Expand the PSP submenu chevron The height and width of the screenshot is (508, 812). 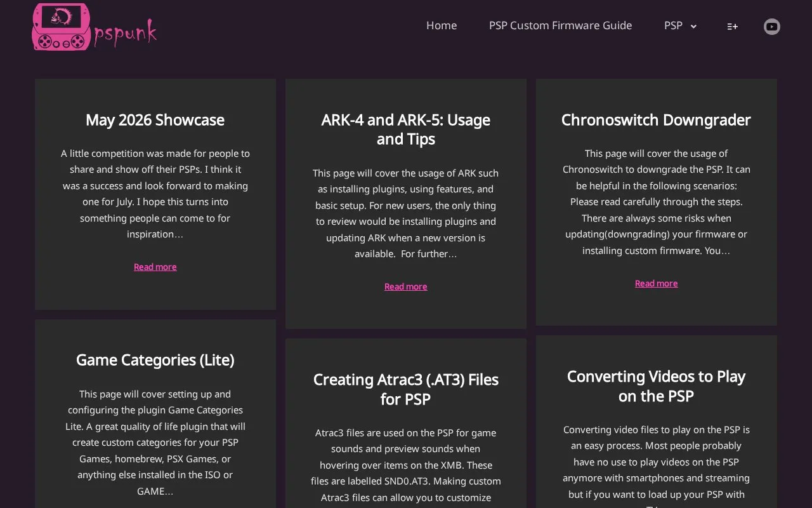(693, 26)
